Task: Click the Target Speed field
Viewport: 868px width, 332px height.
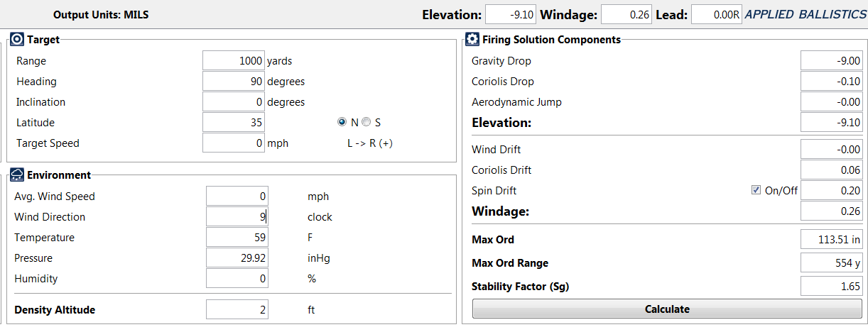Action: pyautogui.click(x=234, y=143)
